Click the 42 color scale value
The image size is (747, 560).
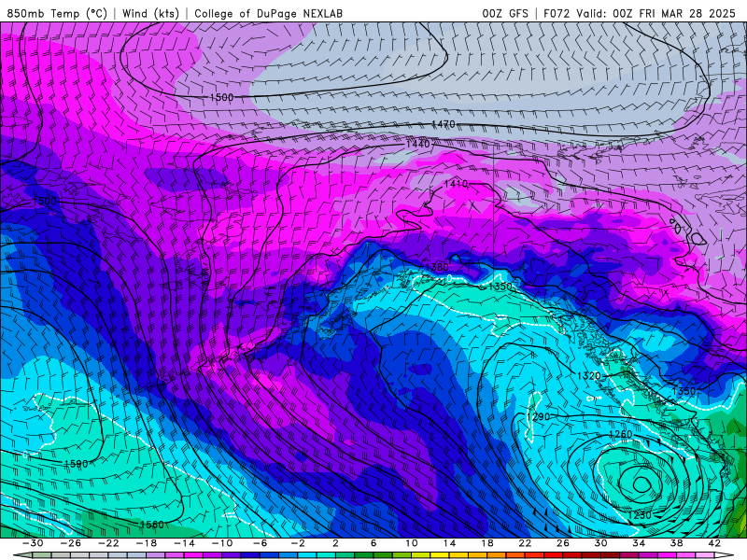(714, 543)
